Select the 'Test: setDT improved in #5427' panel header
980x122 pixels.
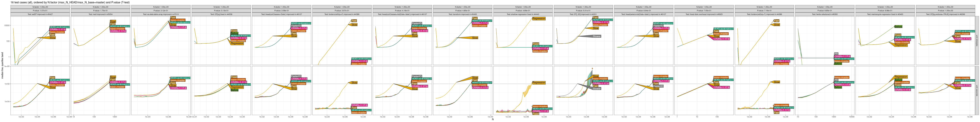pos(40,14)
